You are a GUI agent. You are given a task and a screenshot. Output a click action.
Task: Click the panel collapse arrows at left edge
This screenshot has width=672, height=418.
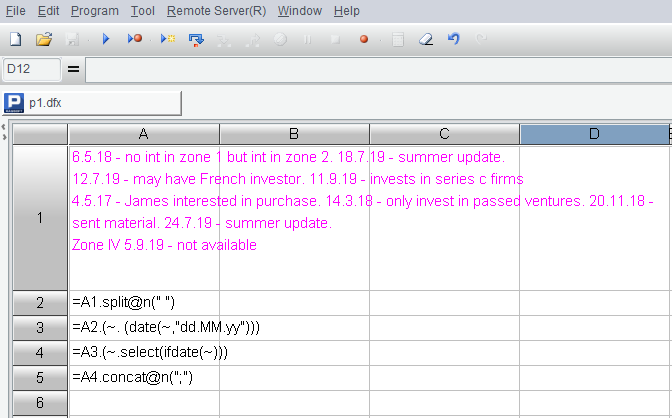pyautogui.click(x=3, y=132)
